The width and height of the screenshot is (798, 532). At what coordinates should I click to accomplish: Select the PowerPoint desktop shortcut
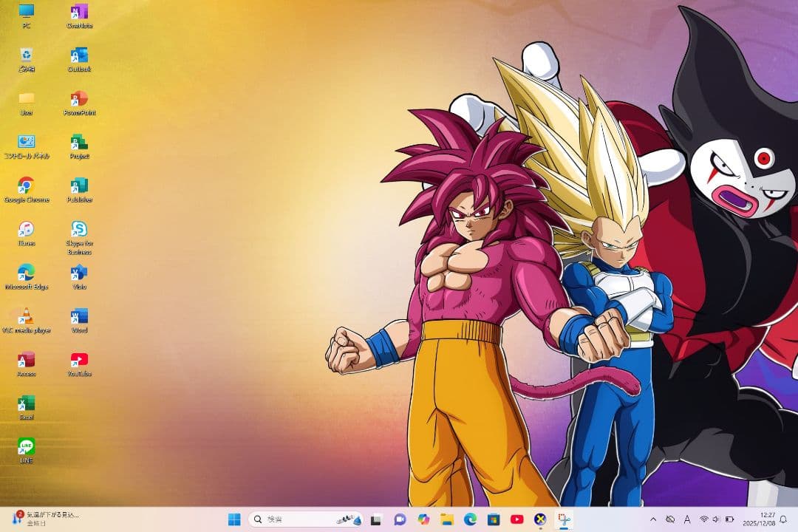coord(79,99)
